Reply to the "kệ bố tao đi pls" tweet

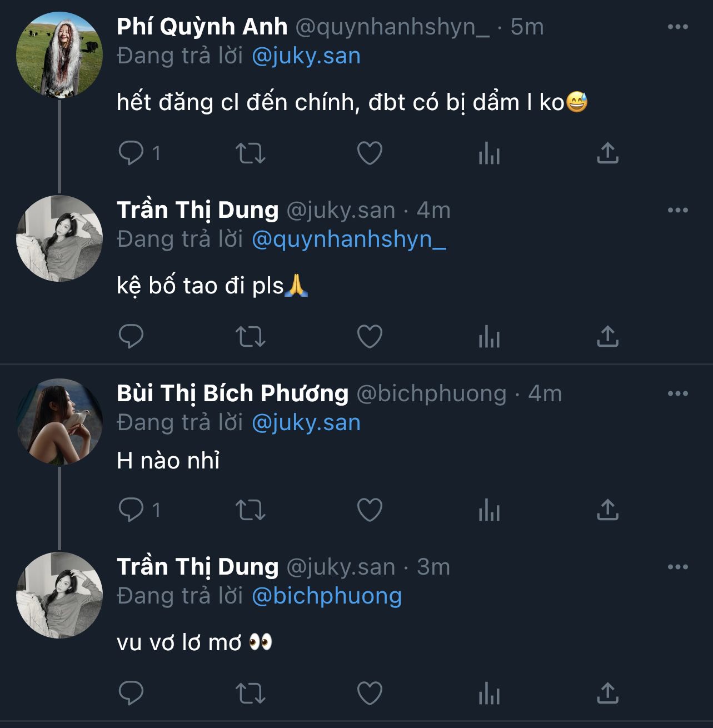(x=131, y=336)
